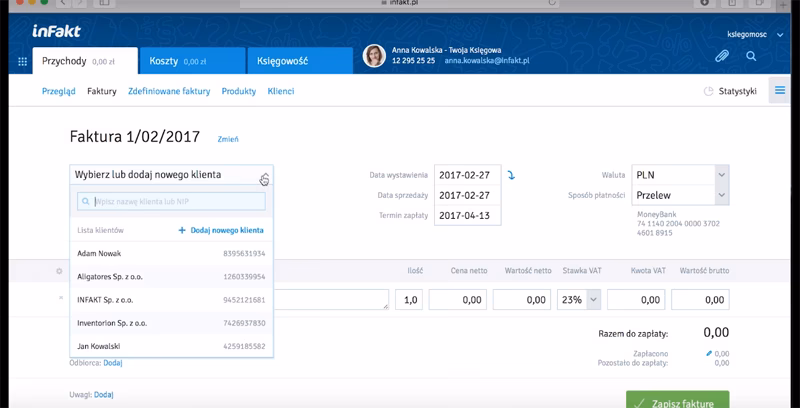Open the Sposób płatności Przelew dropdown
The width and height of the screenshot is (800, 408).
pos(722,195)
